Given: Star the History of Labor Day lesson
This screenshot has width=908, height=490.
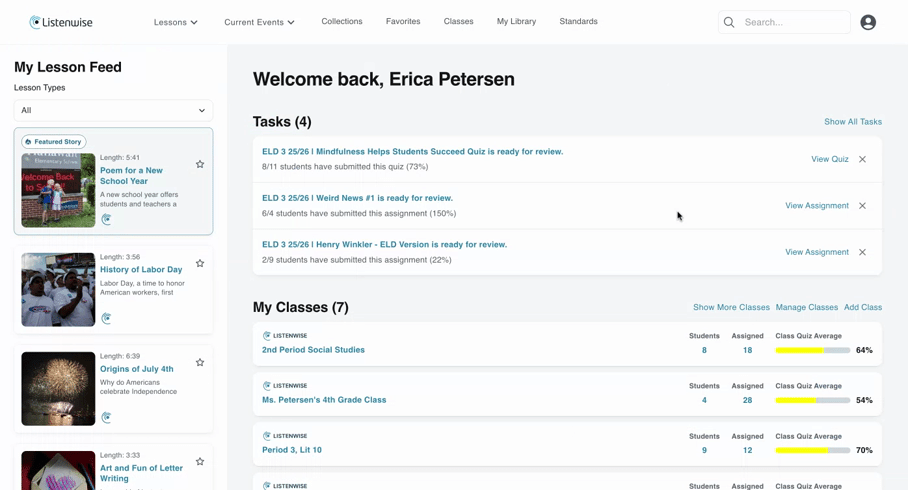Looking at the screenshot, I should click(x=200, y=263).
